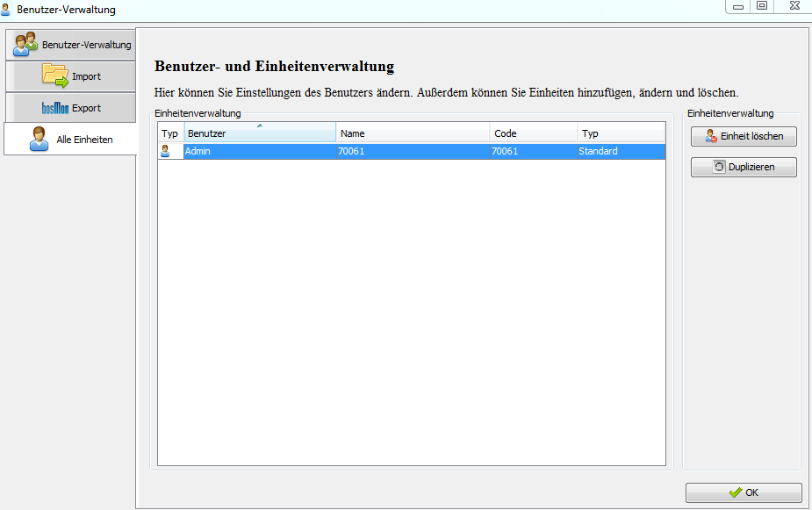Maximize the Benutzer-Verwaltung window
The image size is (812, 510).
pos(762,6)
